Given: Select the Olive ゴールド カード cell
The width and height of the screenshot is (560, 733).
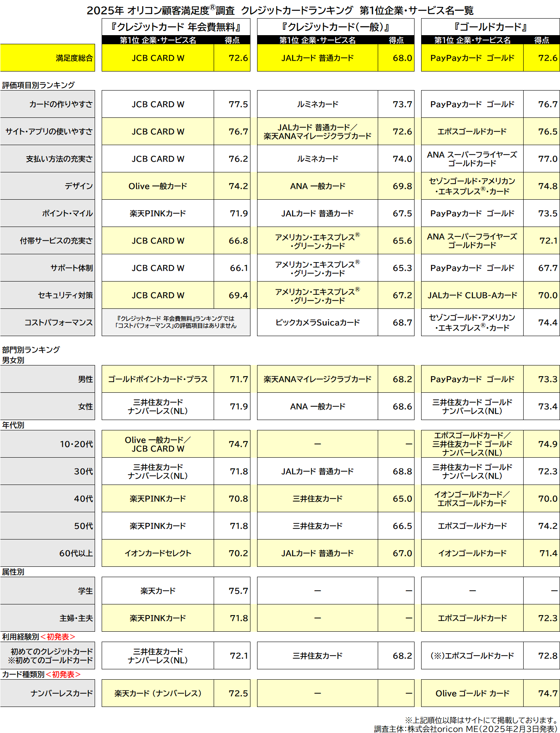Looking at the screenshot, I should [x=472, y=693].
